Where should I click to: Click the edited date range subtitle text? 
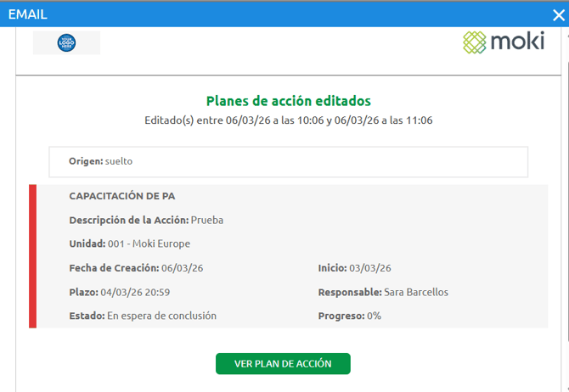coord(288,120)
